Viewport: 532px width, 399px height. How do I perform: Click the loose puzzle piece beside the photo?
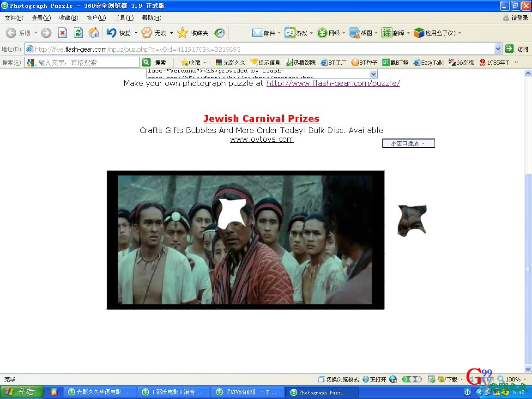(411, 221)
